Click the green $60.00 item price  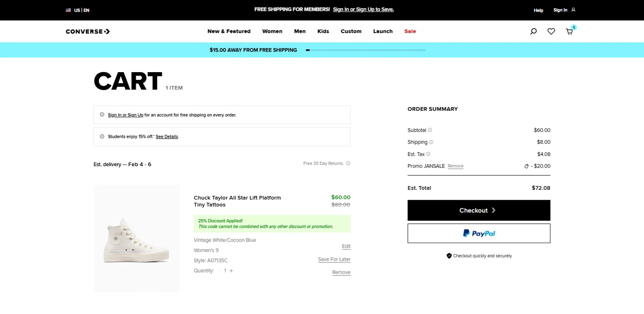pyautogui.click(x=341, y=198)
